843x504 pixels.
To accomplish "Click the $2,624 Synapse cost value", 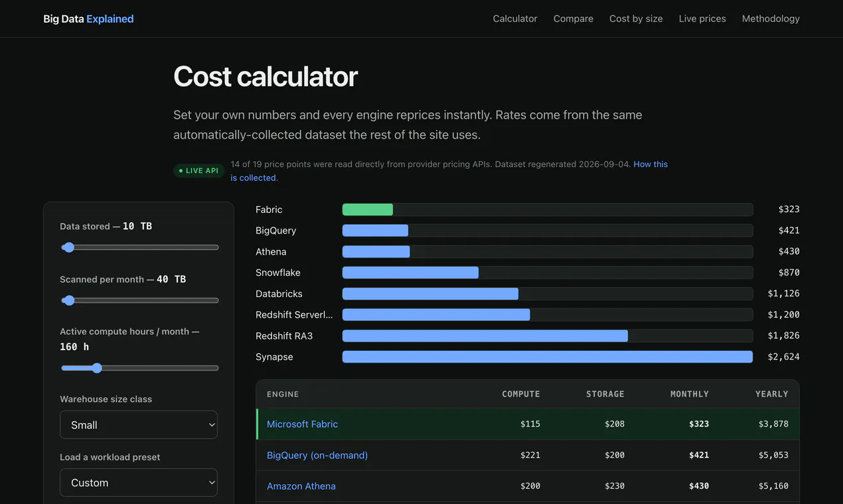I will point(784,357).
